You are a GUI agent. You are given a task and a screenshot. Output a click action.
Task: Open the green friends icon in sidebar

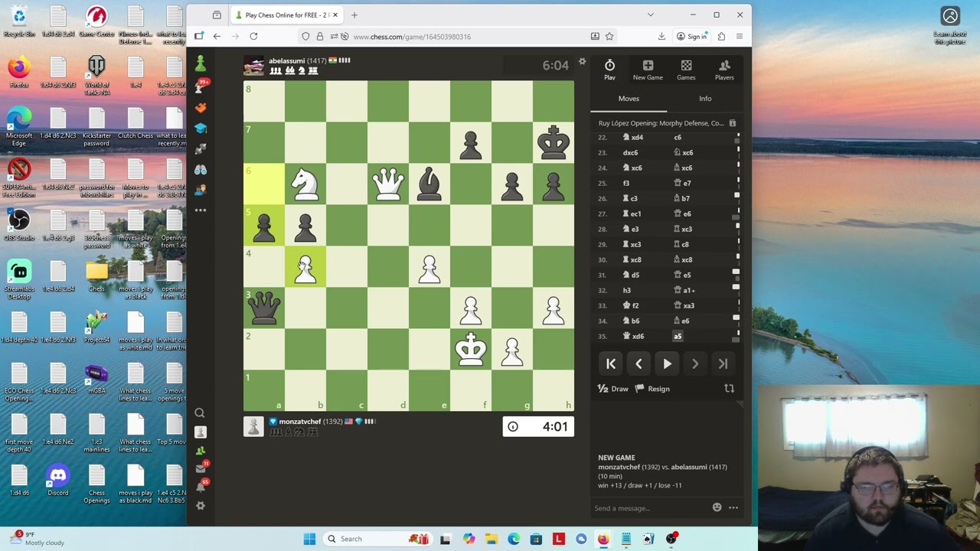point(200,451)
